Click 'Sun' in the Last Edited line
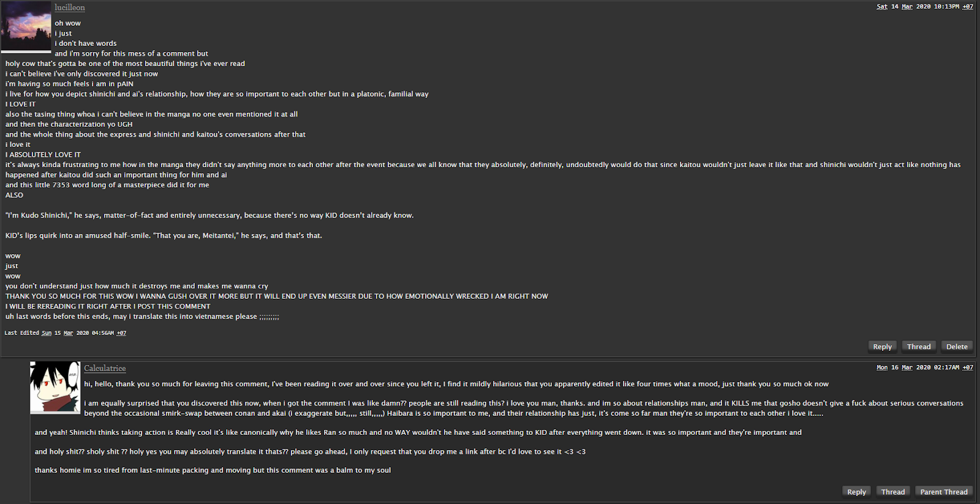980x504 pixels. click(x=47, y=333)
